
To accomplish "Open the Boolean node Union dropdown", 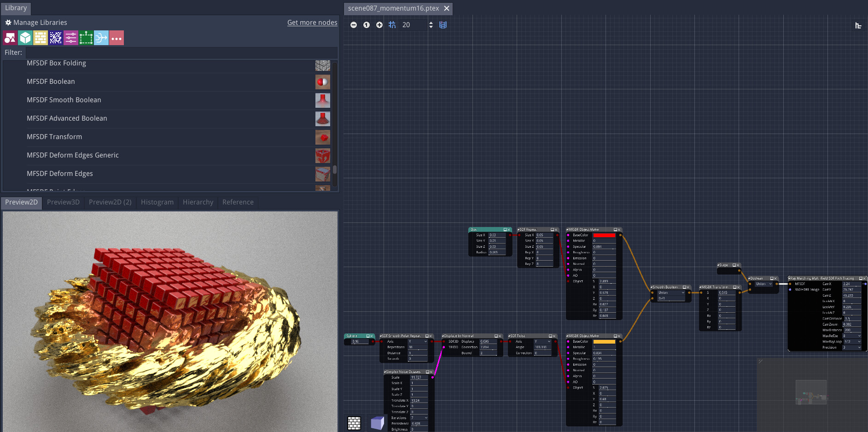I will point(764,284).
